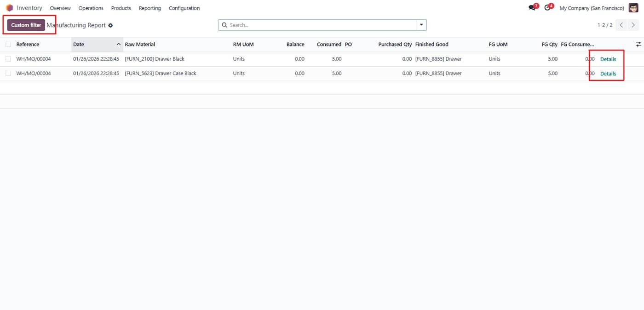This screenshot has width=644, height=310.
Task: Expand the search filter options dropdown
Action: 421,25
